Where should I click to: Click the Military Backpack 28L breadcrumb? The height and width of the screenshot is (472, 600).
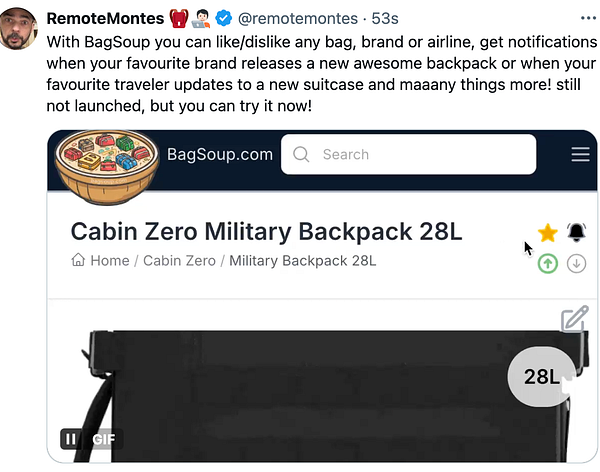tap(303, 261)
